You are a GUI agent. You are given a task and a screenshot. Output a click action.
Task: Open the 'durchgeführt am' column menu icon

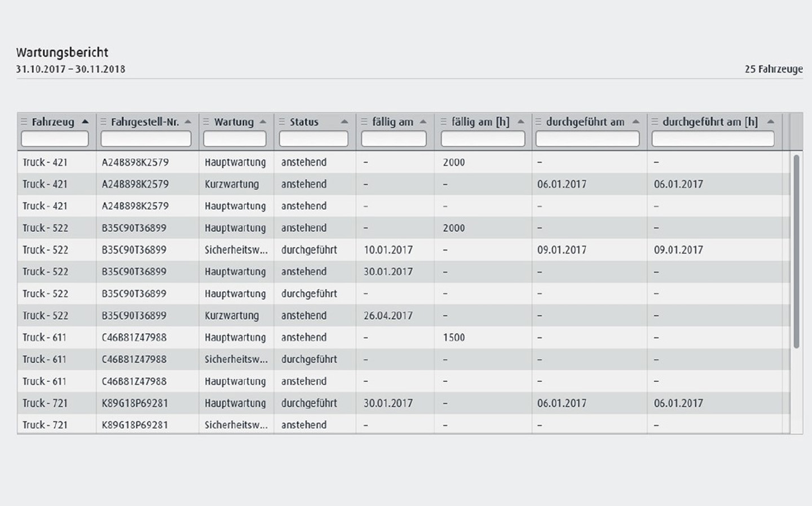pos(539,122)
